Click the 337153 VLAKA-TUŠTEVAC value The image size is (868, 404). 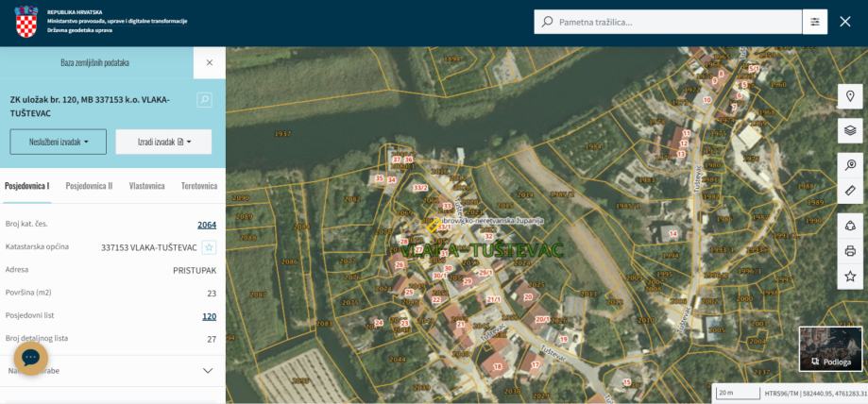pos(149,247)
